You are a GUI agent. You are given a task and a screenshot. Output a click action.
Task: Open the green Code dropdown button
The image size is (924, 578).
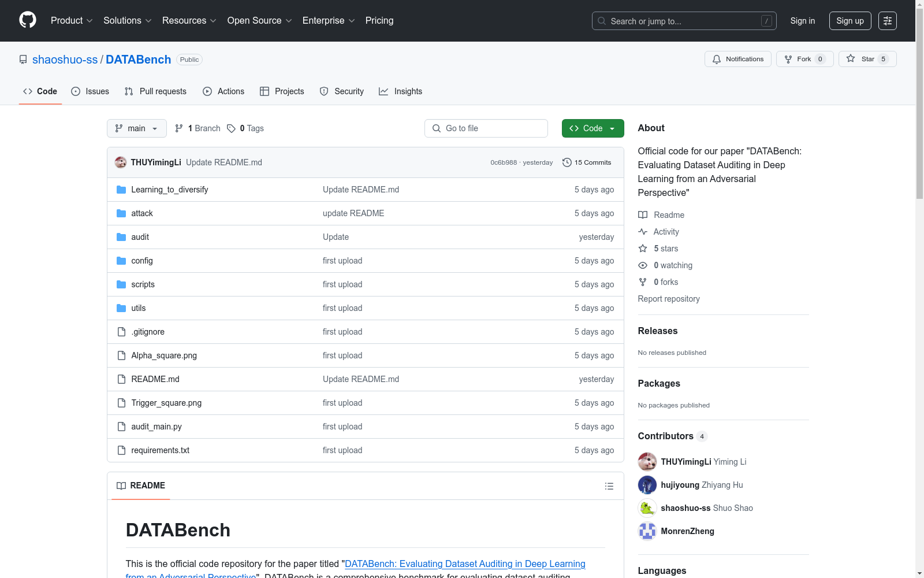click(593, 128)
